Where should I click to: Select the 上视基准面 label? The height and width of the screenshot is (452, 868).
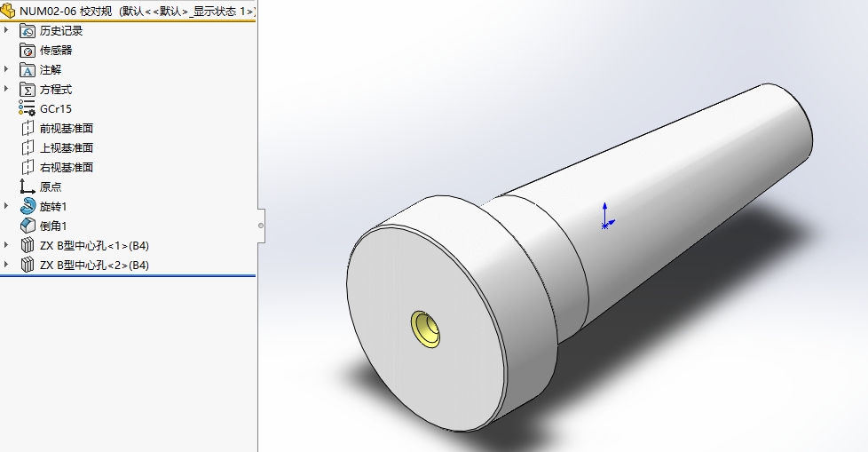click(x=67, y=148)
